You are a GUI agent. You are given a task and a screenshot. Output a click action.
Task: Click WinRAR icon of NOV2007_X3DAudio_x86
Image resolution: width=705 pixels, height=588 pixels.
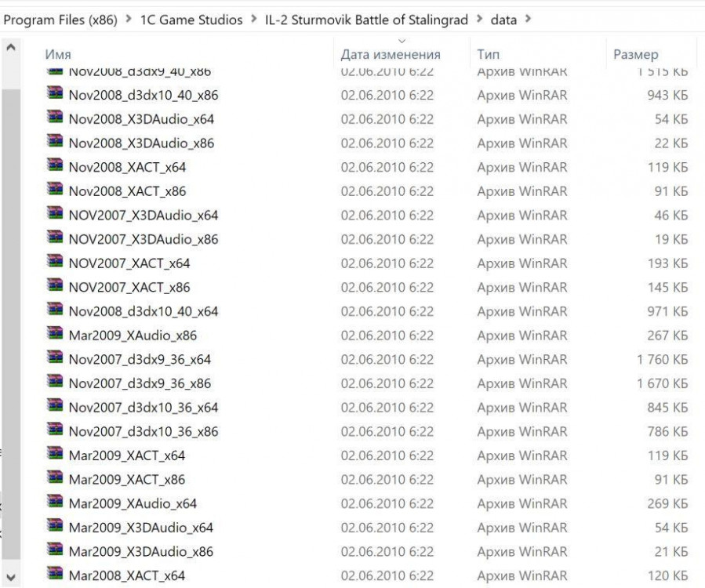(55, 237)
